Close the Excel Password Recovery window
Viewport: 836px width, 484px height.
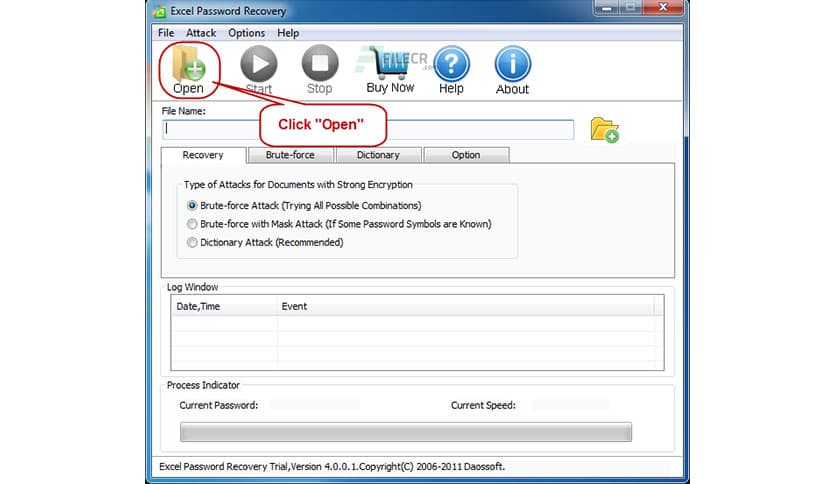[x=663, y=7]
